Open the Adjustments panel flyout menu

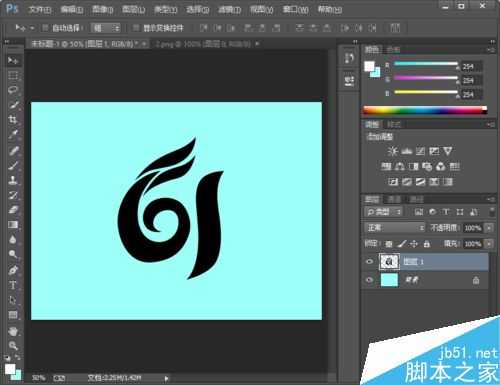click(x=491, y=124)
